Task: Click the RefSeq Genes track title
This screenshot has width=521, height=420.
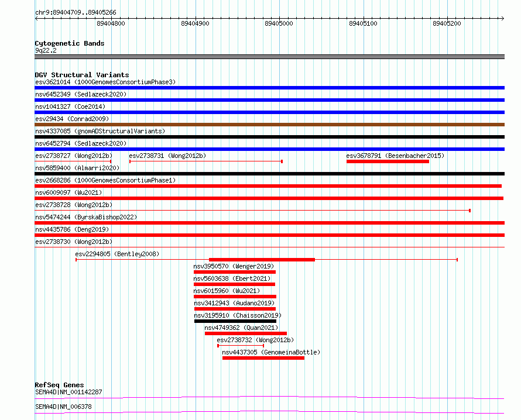Action: 59,385
